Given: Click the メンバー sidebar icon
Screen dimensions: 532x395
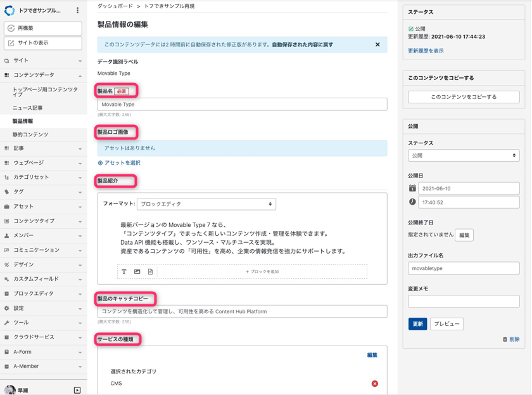Looking at the screenshot, I should pyautogui.click(x=6, y=235).
